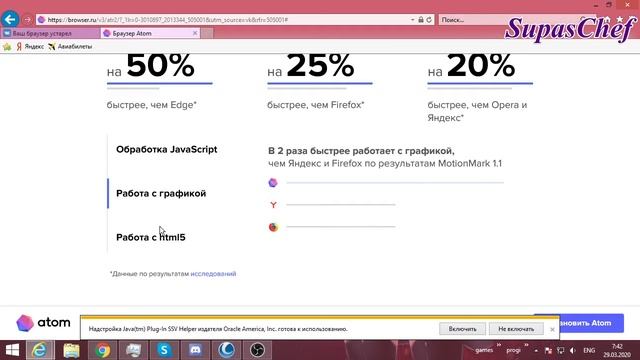Click the action center flag tray icon

coord(548,351)
